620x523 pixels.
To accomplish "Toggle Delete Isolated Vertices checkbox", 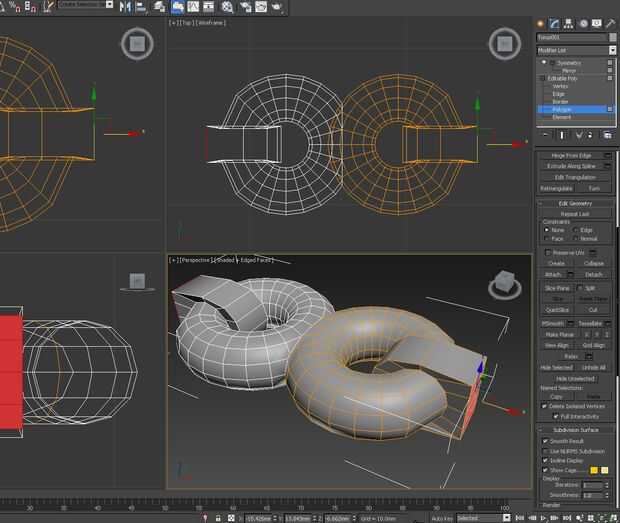I will pos(546,406).
